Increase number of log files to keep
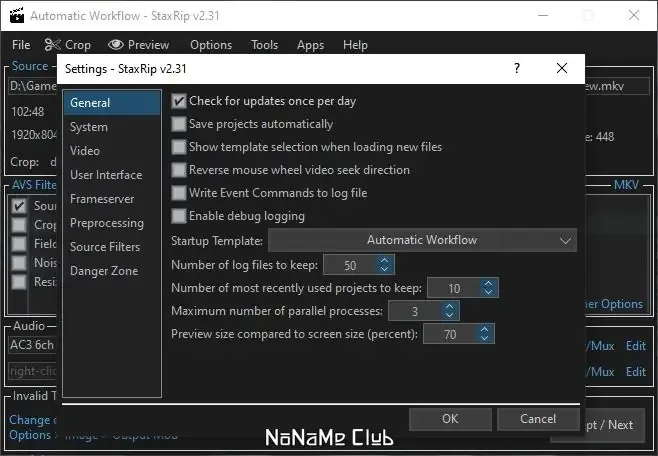 (384, 261)
